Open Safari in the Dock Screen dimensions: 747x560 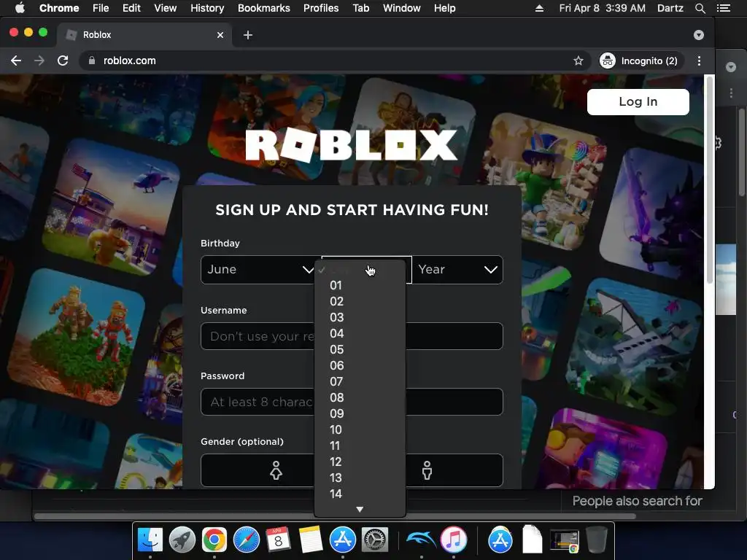tap(247, 540)
